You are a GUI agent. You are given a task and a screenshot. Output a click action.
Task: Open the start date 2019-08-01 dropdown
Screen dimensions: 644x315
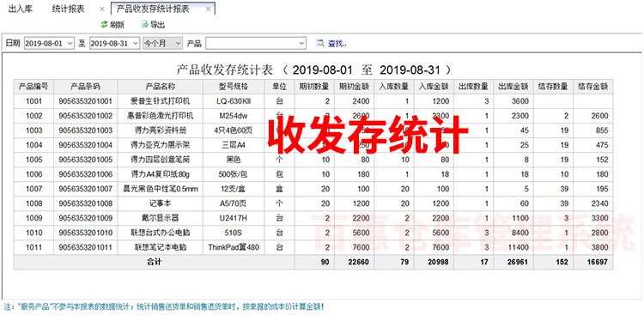click(x=70, y=43)
